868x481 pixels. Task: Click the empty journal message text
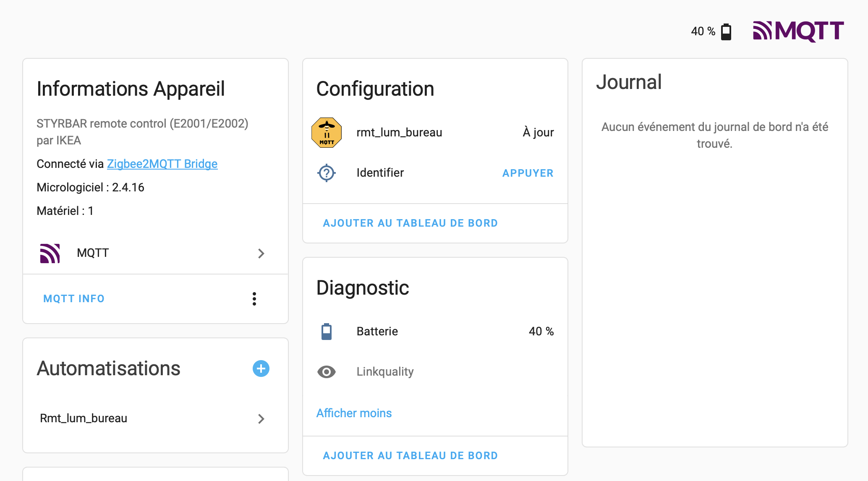coord(714,135)
